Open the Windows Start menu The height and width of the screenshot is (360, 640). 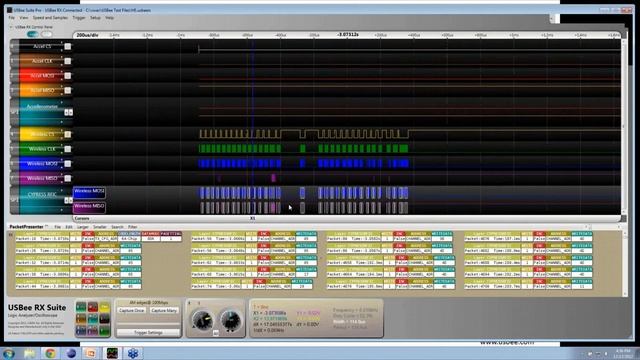(9, 353)
